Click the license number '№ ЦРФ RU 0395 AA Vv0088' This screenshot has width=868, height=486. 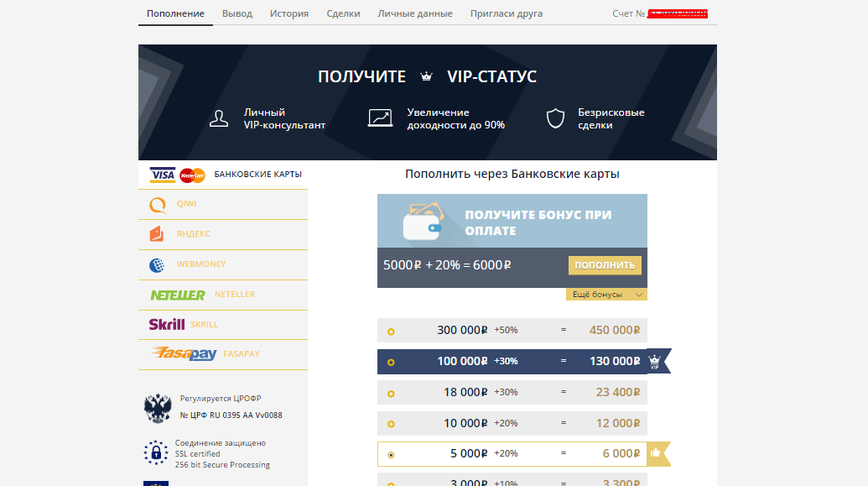tap(231, 415)
